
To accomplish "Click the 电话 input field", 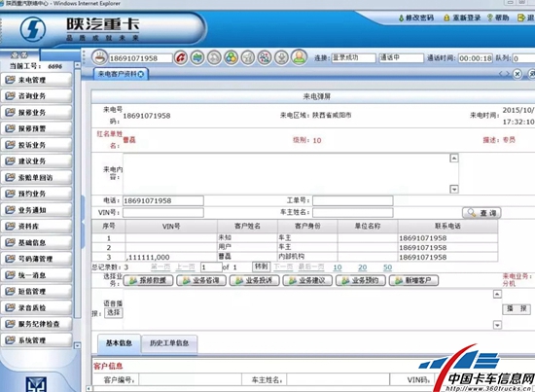I will tap(163, 200).
